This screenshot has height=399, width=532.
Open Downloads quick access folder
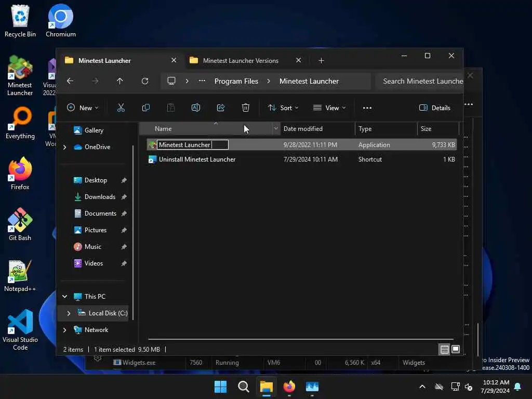pos(100,197)
